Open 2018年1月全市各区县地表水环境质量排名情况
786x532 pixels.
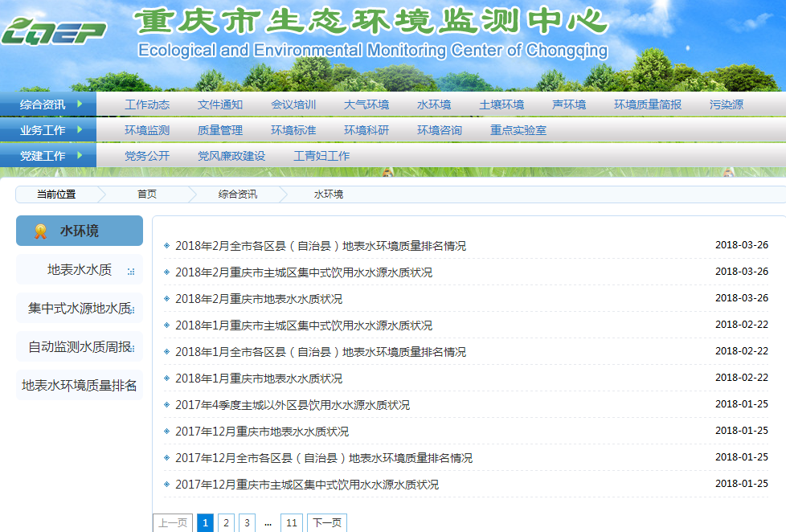coord(321,352)
